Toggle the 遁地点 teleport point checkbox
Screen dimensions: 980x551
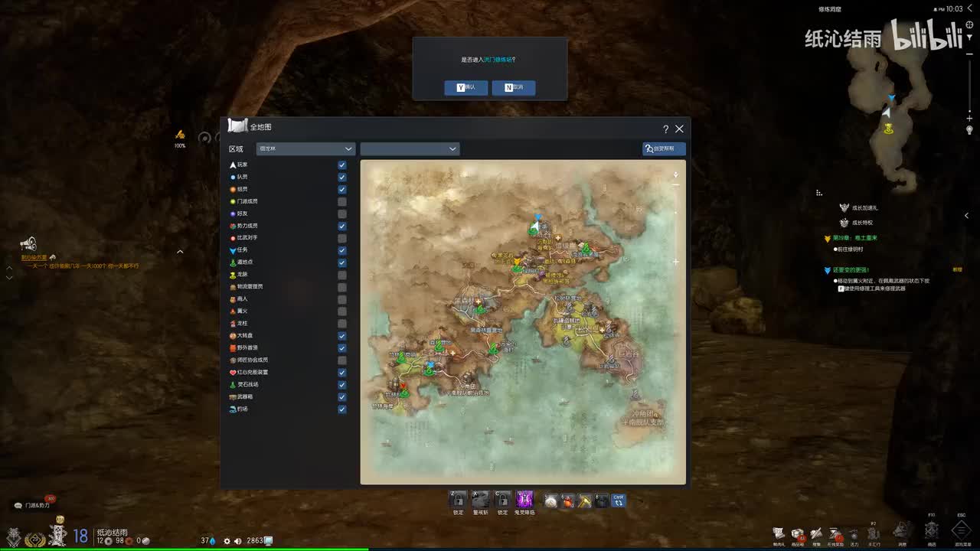[342, 262]
